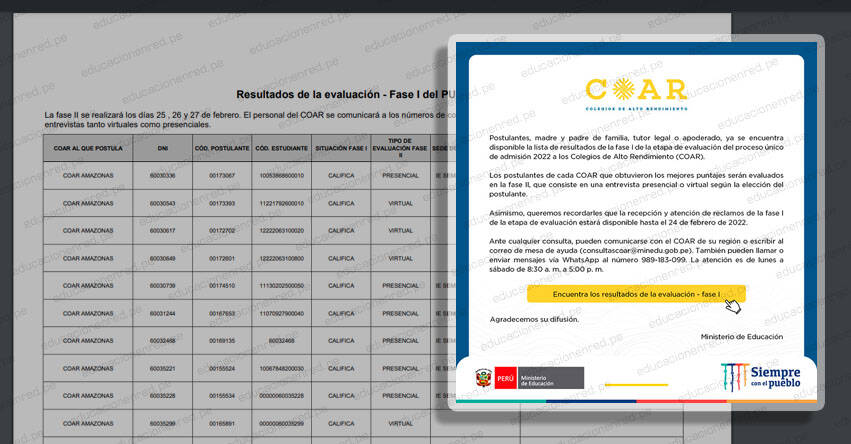Click DNI cell 60030739
The image size is (851, 444).
click(x=163, y=286)
